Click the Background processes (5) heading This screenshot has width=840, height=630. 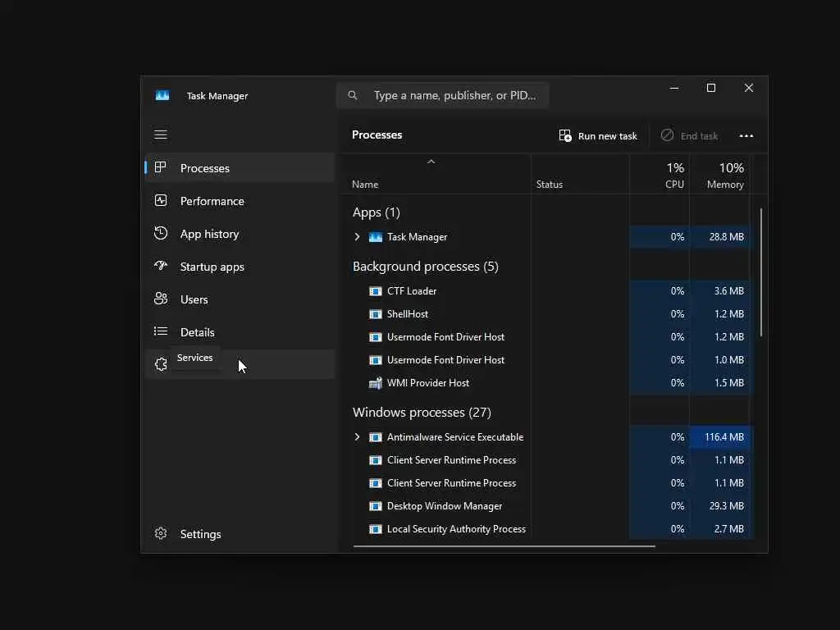point(426,267)
